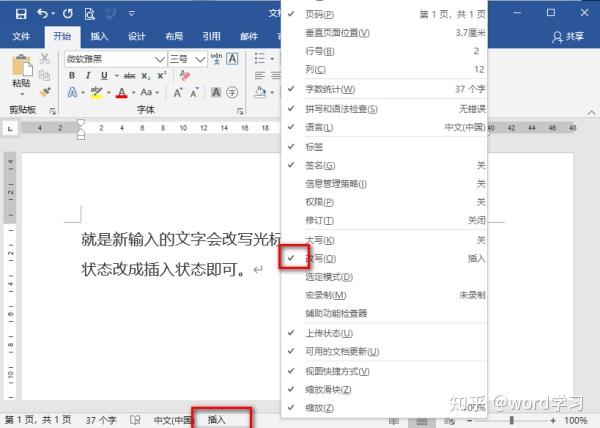Apply Subscript formatting
This screenshot has height=428, width=600.
146,76
